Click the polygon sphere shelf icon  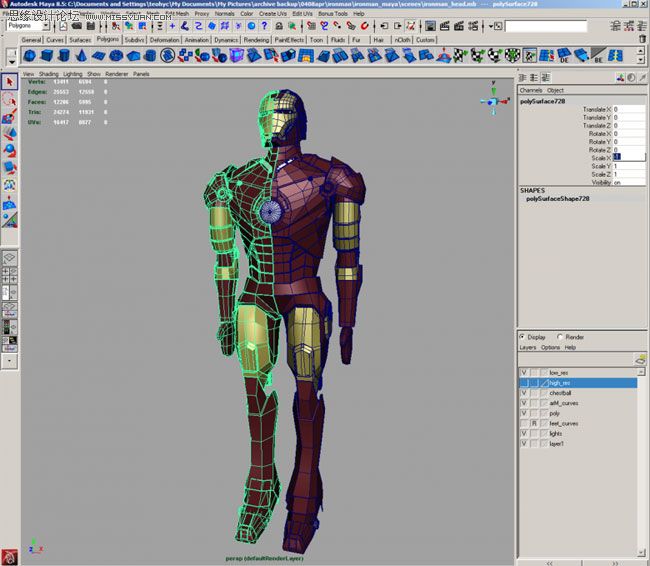tap(30, 56)
